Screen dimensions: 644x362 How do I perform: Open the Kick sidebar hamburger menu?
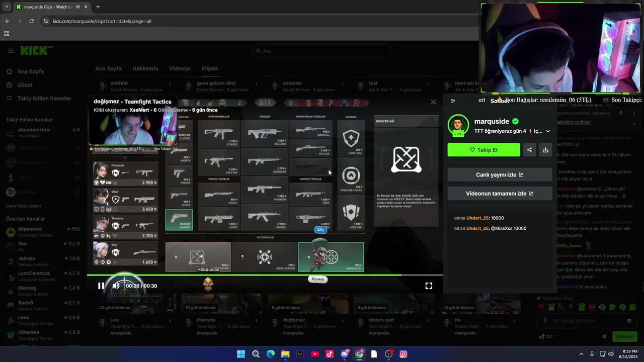point(11,51)
